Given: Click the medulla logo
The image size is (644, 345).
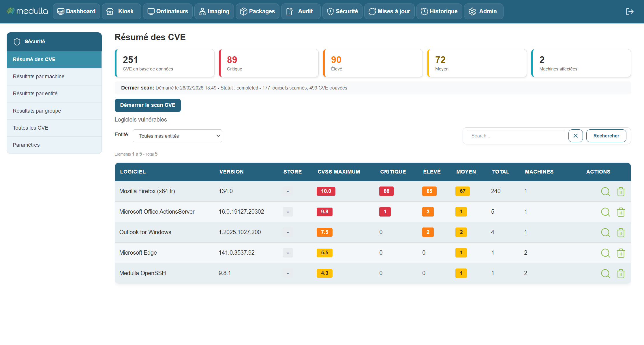Looking at the screenshot, I should click(x=27, y=11).
